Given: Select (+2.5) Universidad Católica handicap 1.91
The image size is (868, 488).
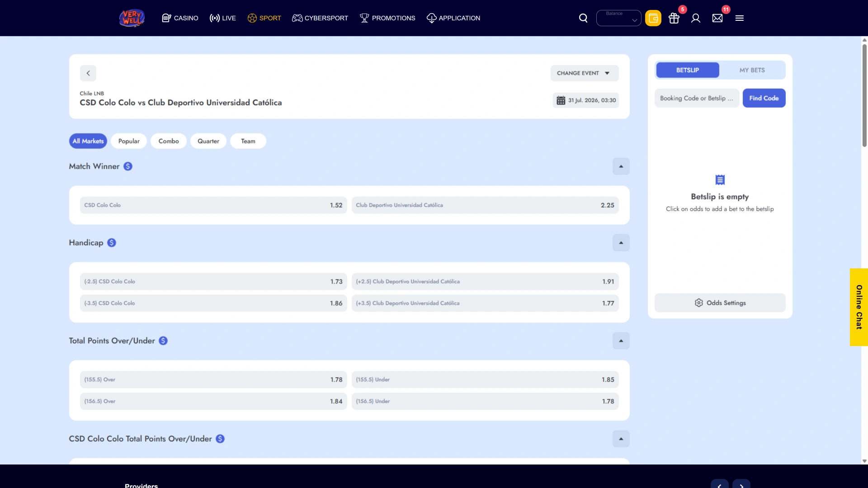Looking at the screenshot, I should [x=485, y=282].
